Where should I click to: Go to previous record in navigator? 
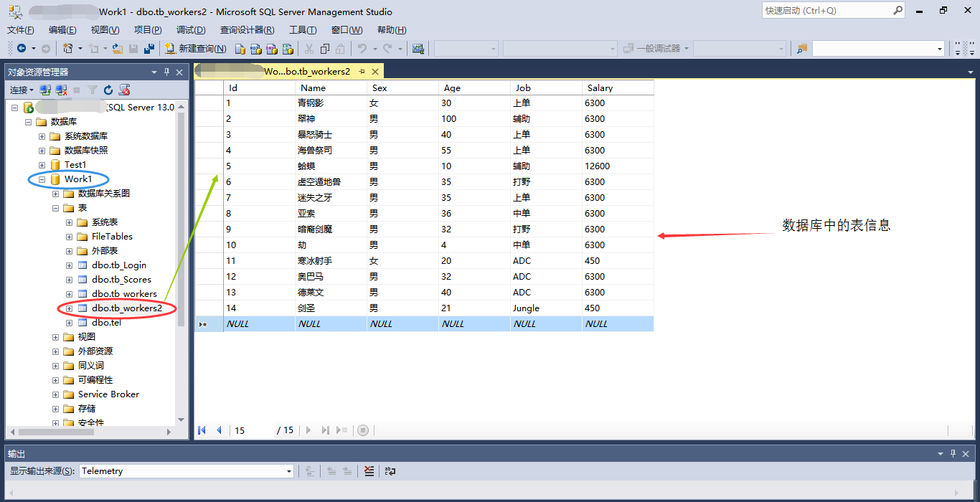(219, 430)
